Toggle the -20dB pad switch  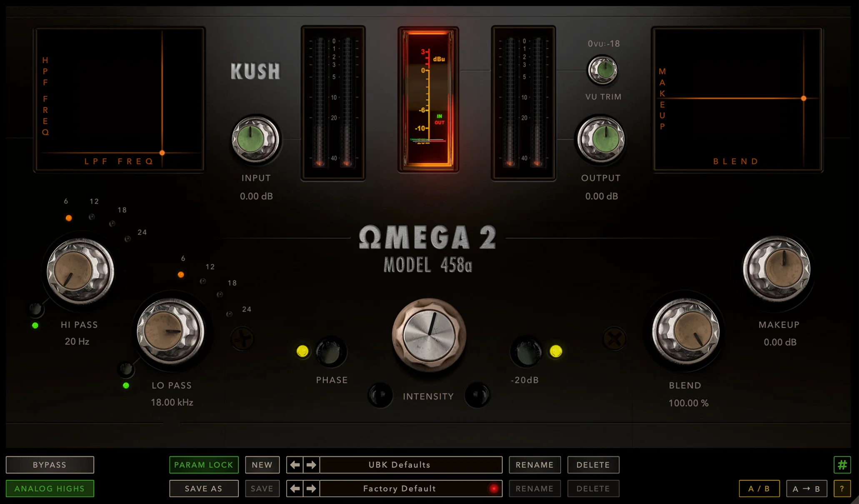(527, 352)
